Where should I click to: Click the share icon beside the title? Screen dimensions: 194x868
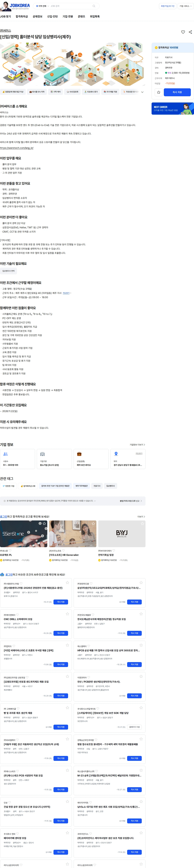tap(190, 32)
